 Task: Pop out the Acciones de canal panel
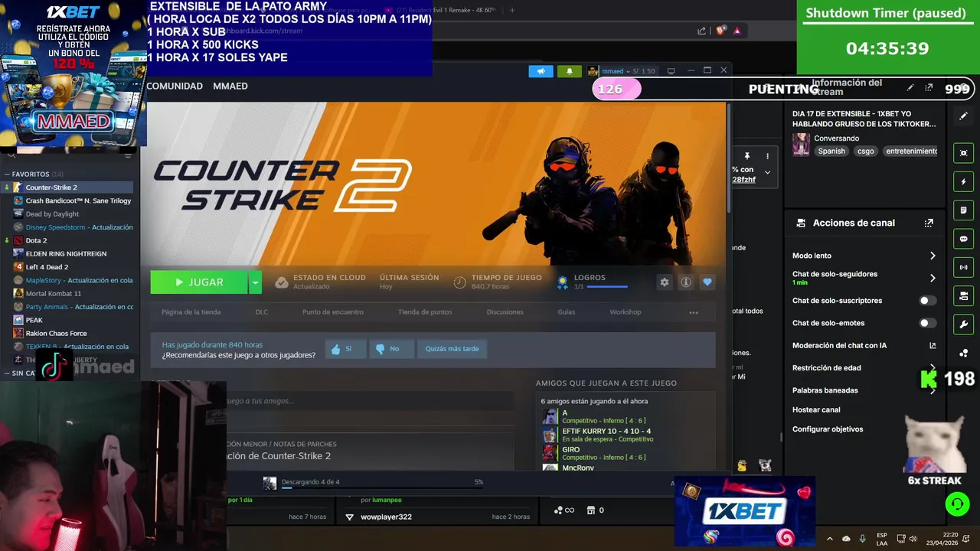tap(929, 223)
